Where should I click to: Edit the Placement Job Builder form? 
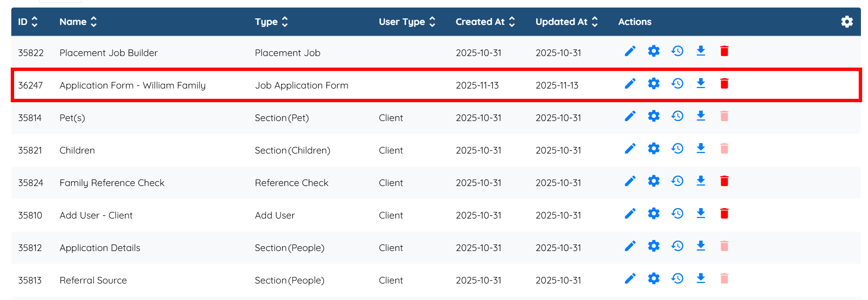(x=630, y=51)
